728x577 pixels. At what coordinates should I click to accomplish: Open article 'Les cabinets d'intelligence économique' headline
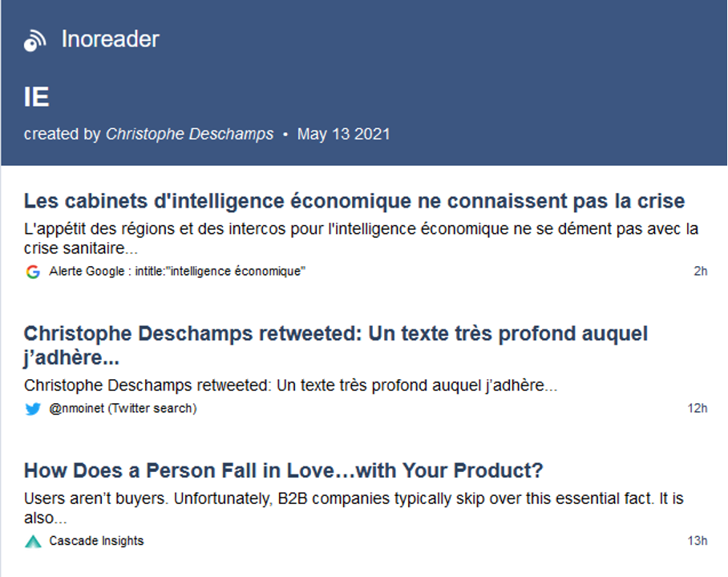point(354,201)
